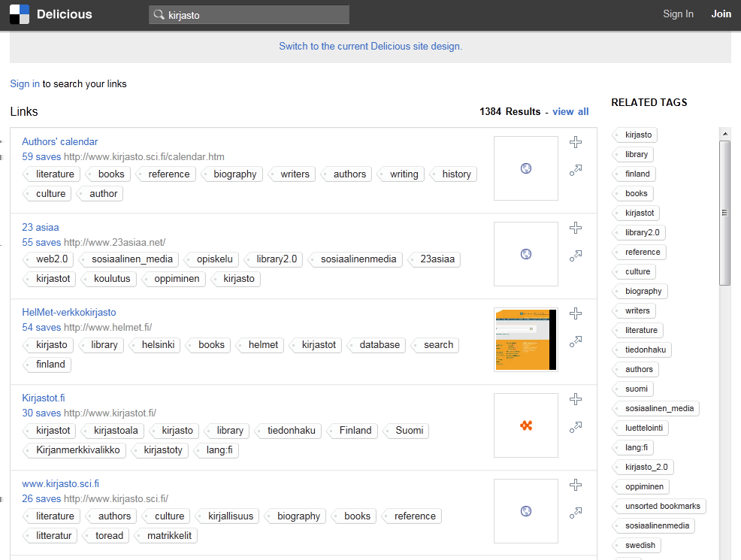Screen dimensions: 741x560
Task: View the 59 saves for Authors' calendar
Action: (41, 157)
